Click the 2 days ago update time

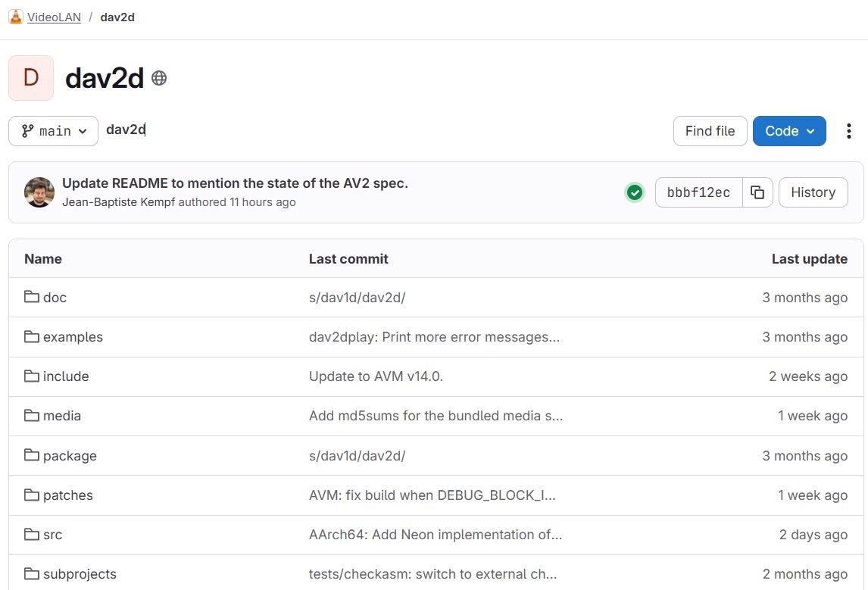click(813, 535)
